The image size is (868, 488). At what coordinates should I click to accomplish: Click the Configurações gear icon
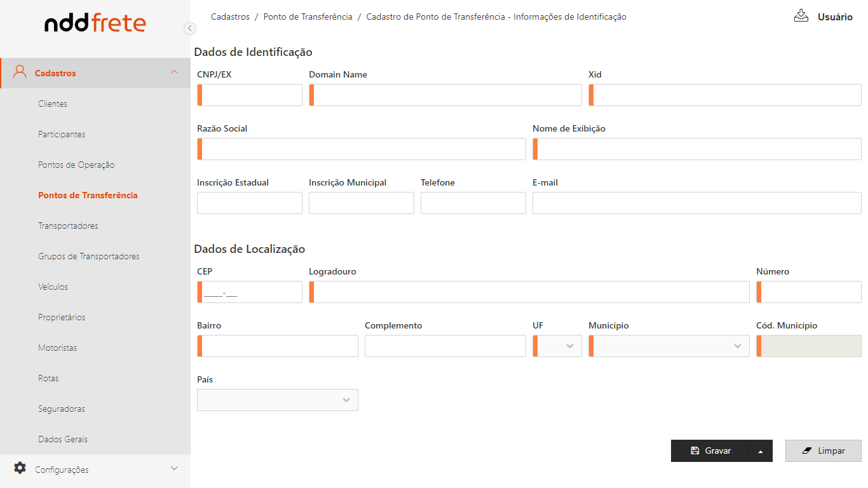click(20, 468)
